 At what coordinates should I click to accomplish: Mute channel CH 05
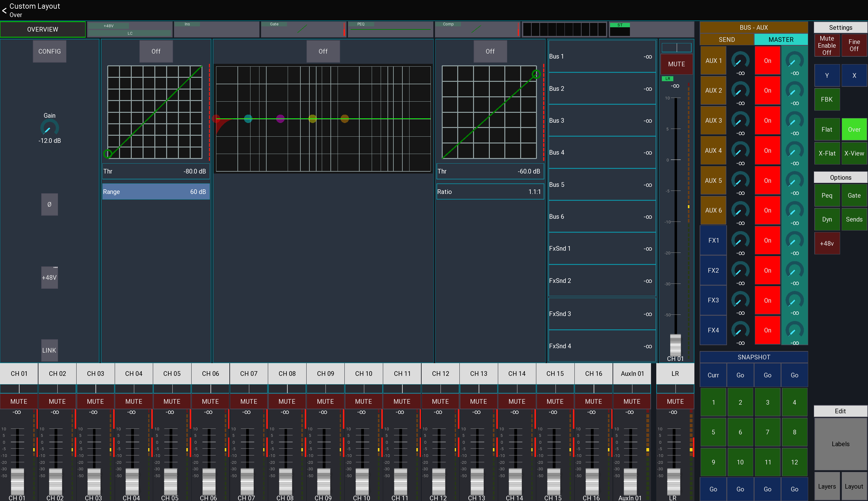tap(172, 401)
